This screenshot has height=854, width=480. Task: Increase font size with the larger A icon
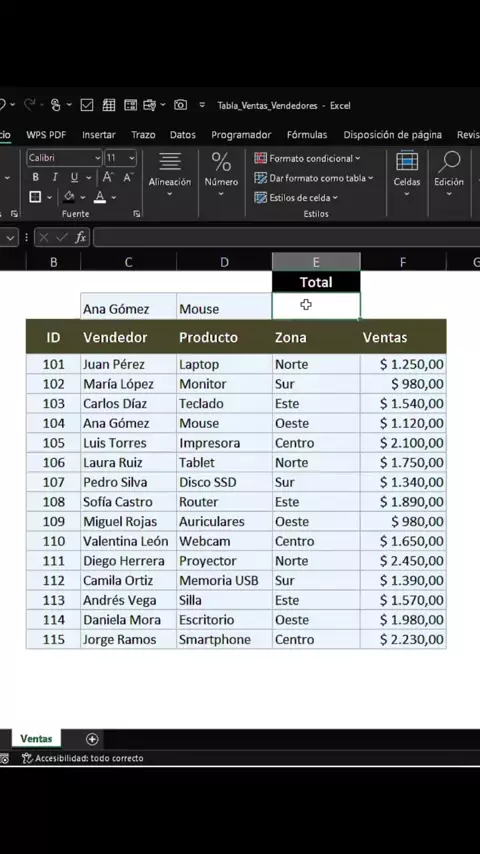(x=108, y=177)
